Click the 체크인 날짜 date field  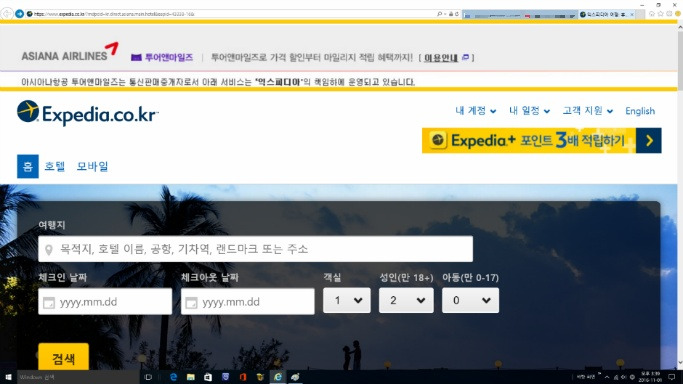click(x=105, y=301)
